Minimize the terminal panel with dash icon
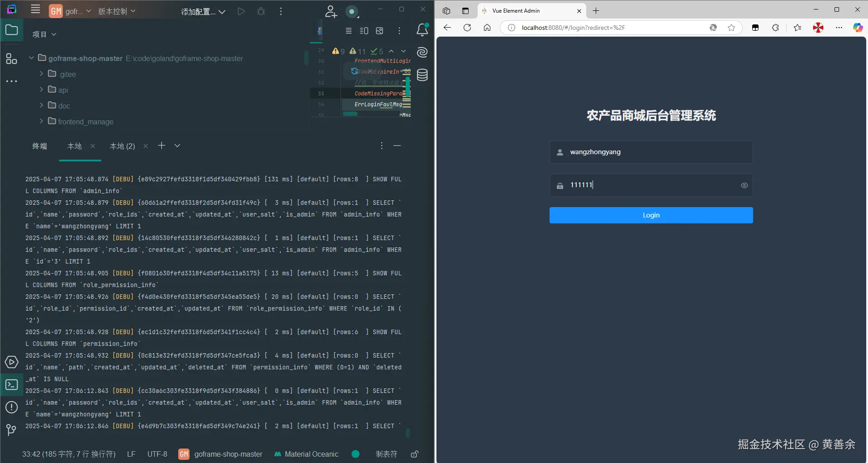Screen dimensions: 868x463 (397, 146)
